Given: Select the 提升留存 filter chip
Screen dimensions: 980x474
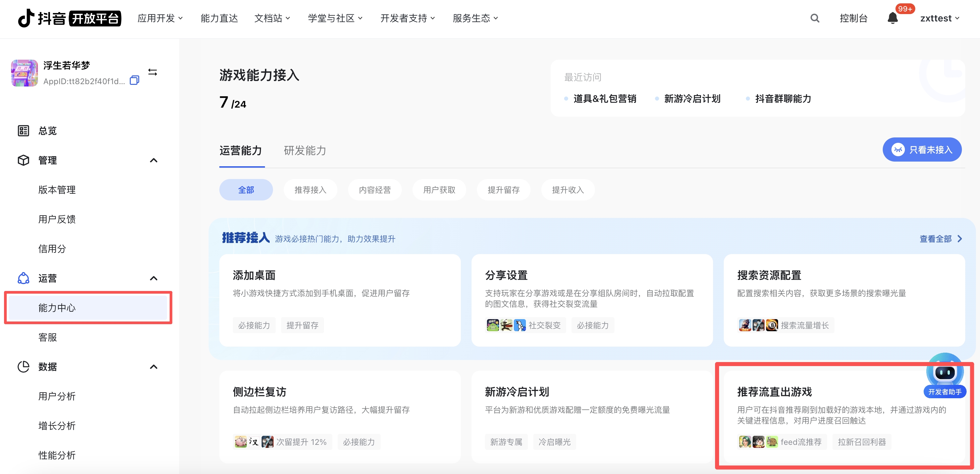Looking at the screenshot, I should pos(503,190).
